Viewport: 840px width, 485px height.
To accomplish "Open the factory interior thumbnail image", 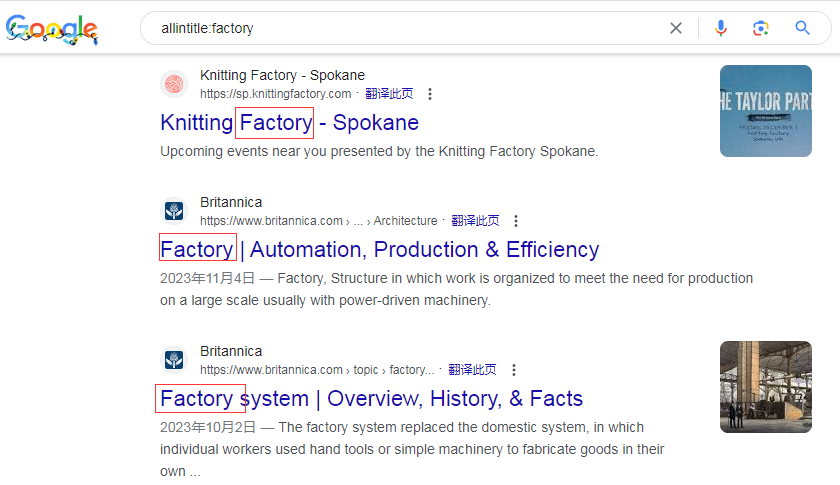I will [x=766, y=387].
